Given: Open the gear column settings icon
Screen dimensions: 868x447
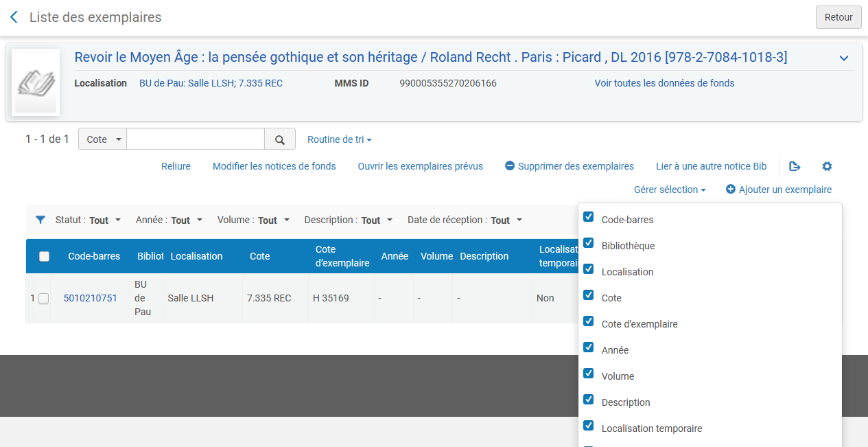Looking at the screenshot, I should 827,166.
